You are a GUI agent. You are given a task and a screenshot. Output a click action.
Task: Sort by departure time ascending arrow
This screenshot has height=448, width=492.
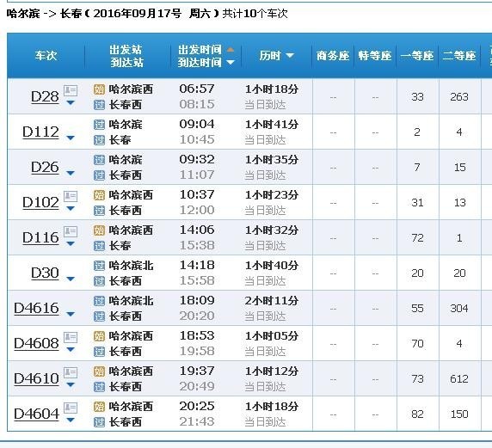pos(231,50)
